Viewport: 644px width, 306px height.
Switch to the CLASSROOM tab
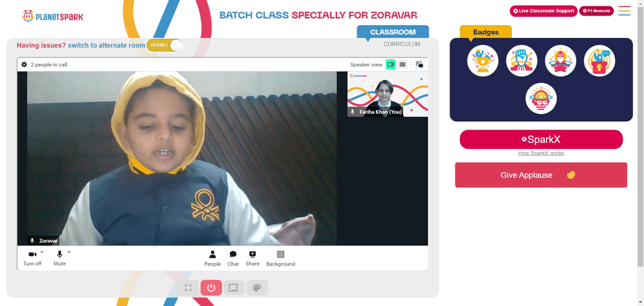point(393,32)
